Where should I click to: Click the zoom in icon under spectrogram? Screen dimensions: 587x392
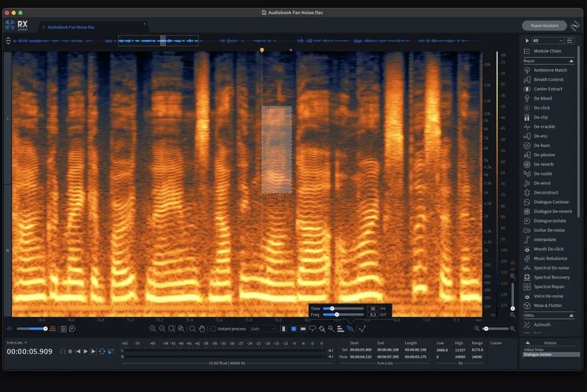(153, 328)
